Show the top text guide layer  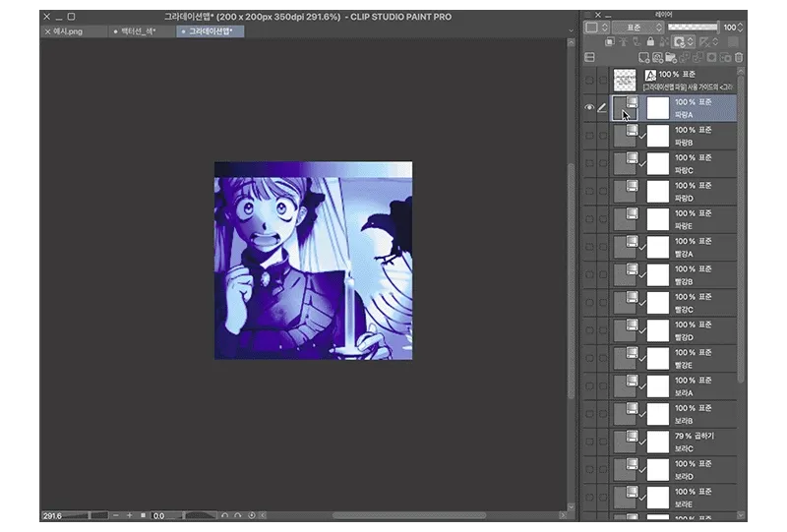tap(589, 80)
